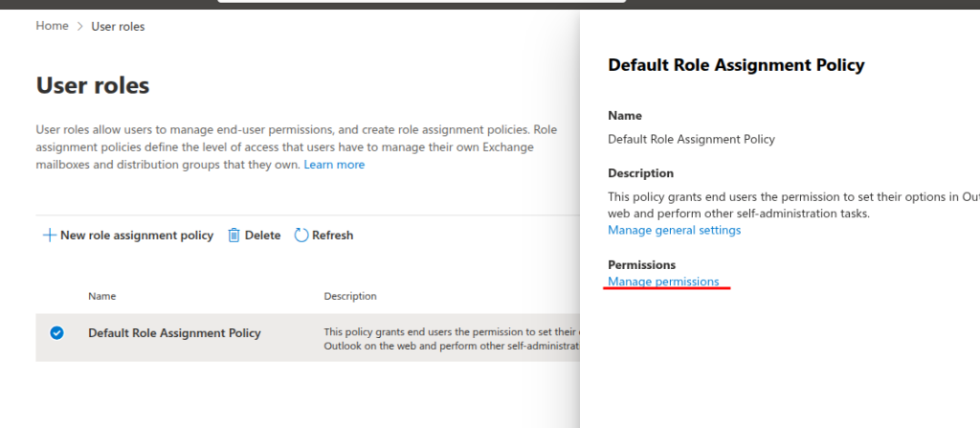980x428 pixels.
Task: Focus the browser address bar at top
Action: (479, 3)
